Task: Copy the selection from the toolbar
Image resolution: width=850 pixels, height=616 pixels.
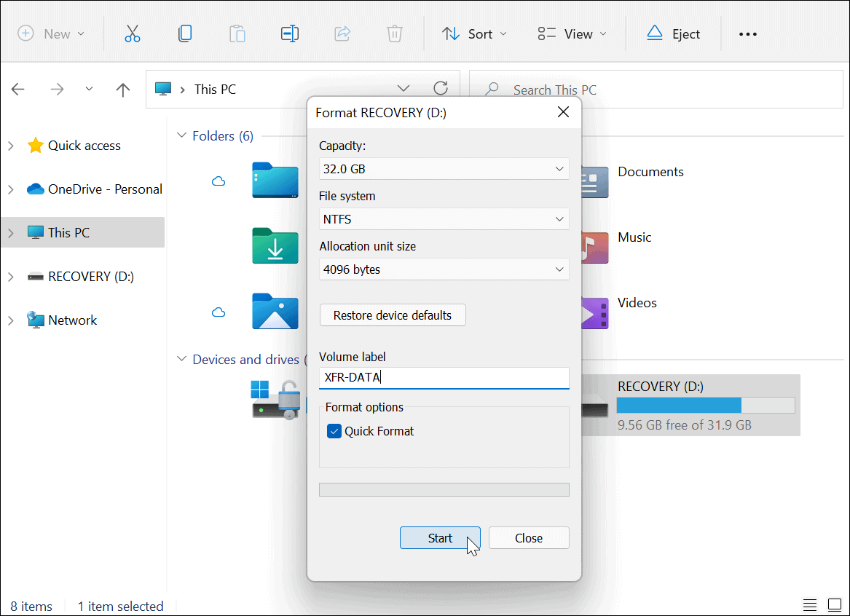Action: (185, 33)
